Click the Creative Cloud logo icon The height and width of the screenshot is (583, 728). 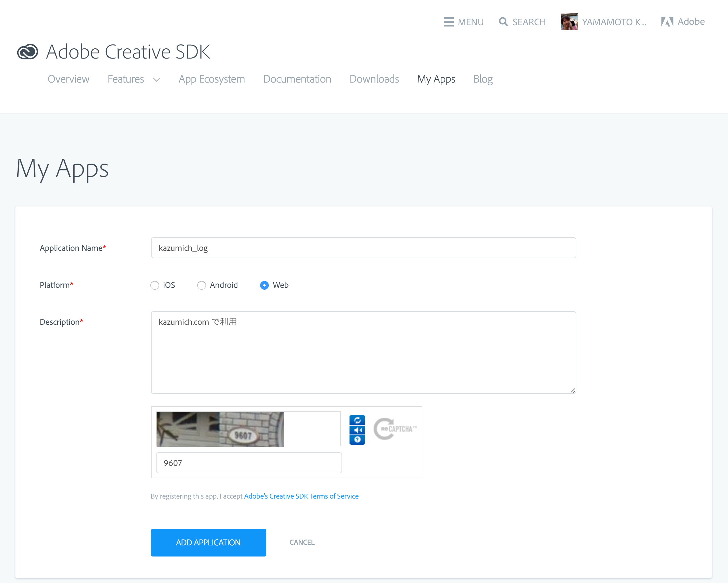(28, 52)
